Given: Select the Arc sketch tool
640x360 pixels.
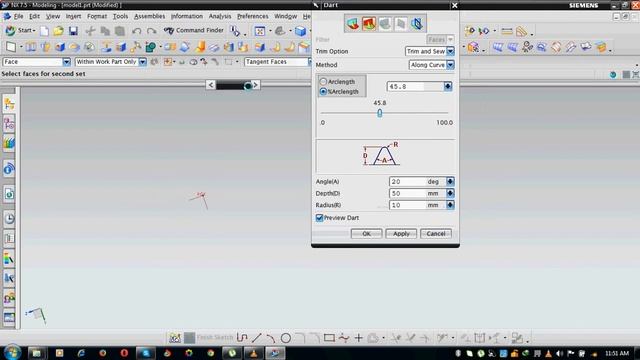Looking at the screenshot, I should [271, 338].
